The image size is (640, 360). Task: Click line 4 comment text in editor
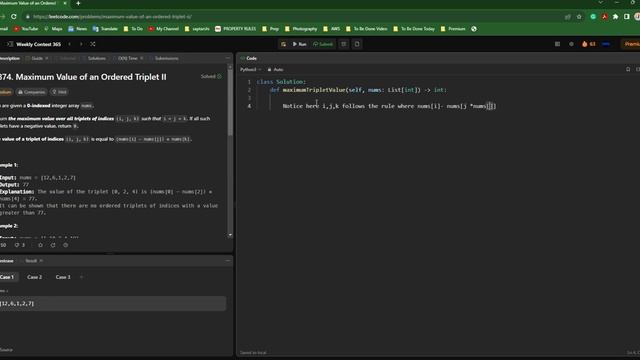389,106
